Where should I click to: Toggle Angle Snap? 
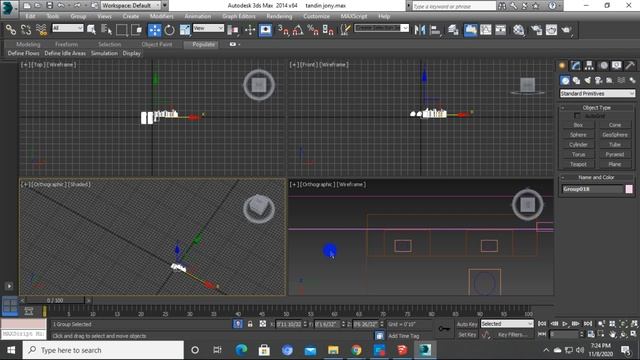point(298,30)
